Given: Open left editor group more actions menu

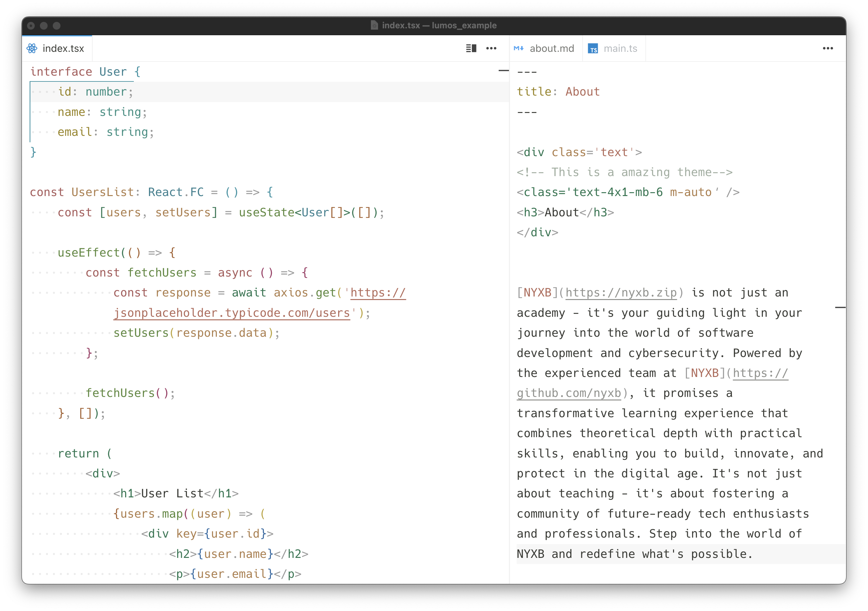Looking at the screenshot, I should (491, 48).
